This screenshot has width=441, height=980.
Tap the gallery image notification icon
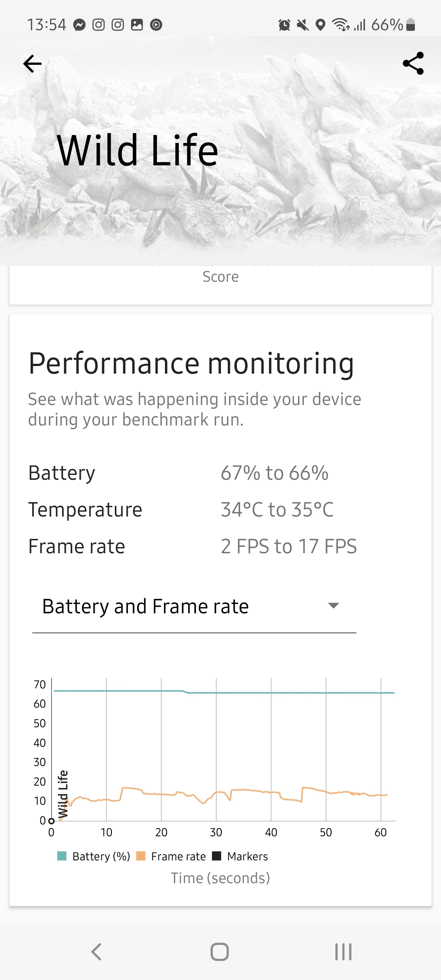pyautogui.click(x=137, y=25)
